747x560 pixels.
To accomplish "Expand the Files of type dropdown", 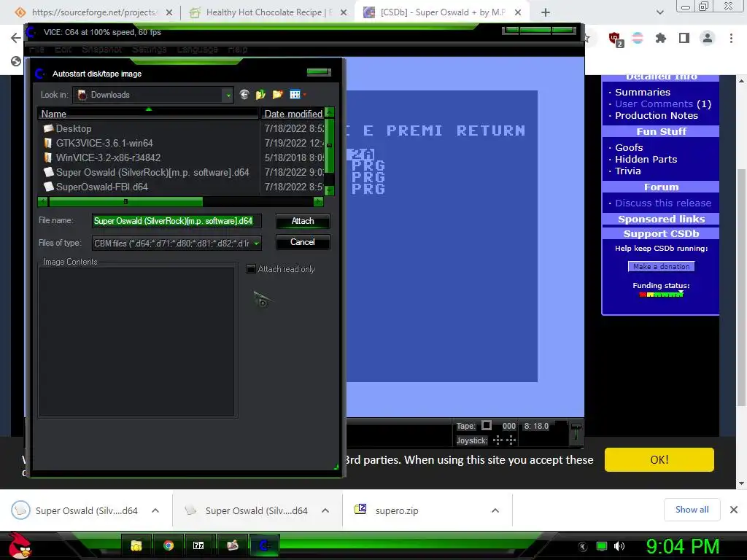I will click(256, 243).
